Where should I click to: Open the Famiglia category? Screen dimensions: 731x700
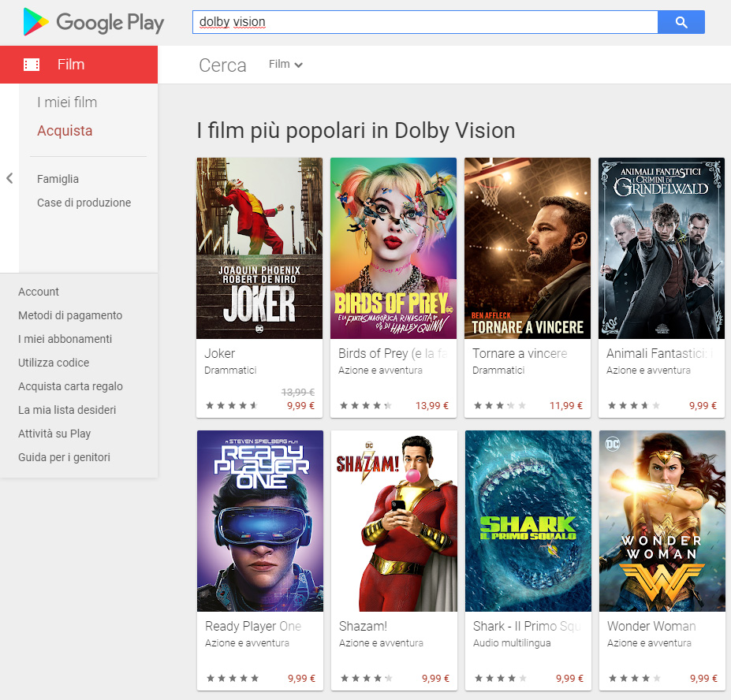point(58,179)
